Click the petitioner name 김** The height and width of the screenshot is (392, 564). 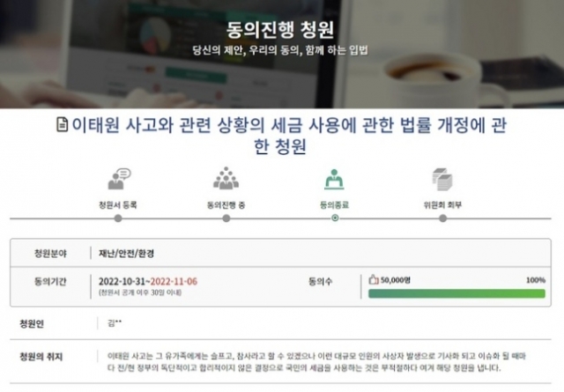click(x=115, y=323)
